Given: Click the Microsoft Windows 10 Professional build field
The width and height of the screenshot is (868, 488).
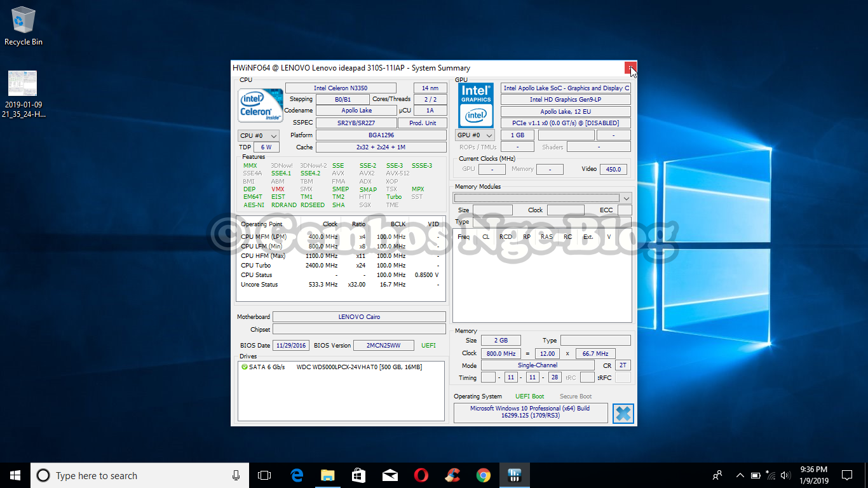Looking at the screenshot, I should pyautogui.click(x=530, y=412).
